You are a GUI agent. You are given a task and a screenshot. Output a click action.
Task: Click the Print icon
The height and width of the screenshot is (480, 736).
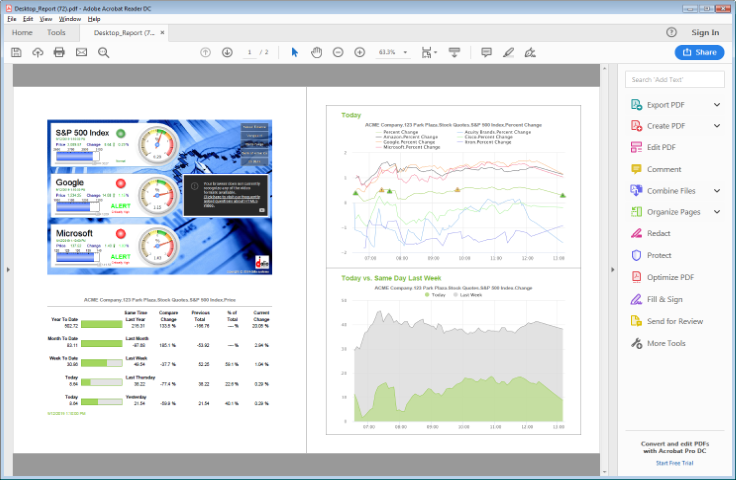[x=59, y=52]
